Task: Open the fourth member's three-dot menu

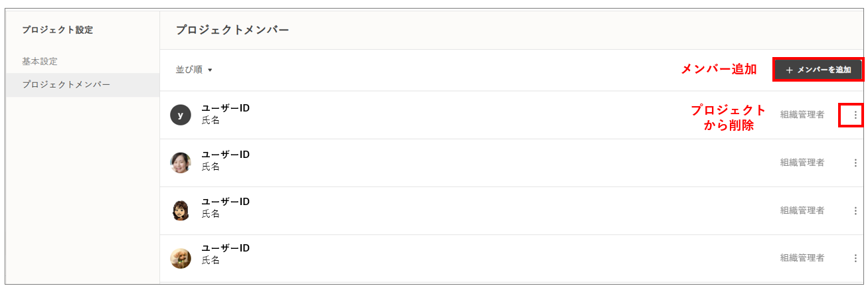Action: tap(855, 258)
